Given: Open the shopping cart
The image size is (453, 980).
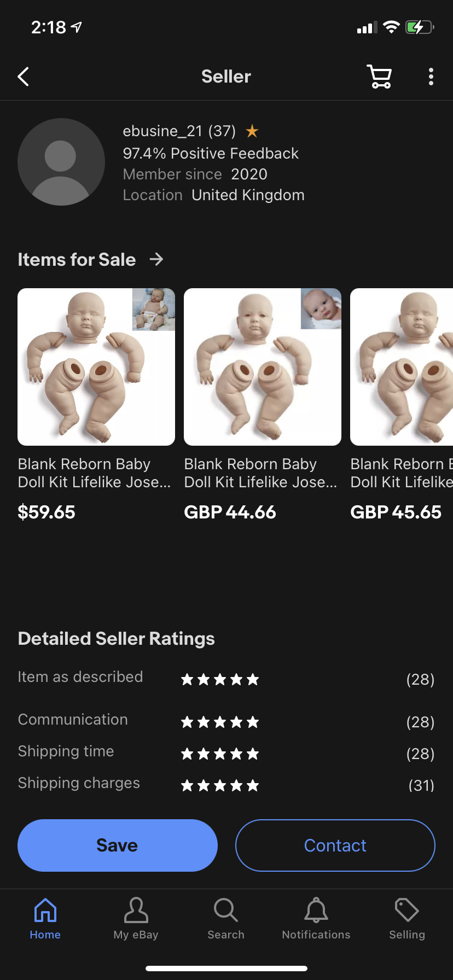Looking at the screenshot, I should [x=379, y=77].
